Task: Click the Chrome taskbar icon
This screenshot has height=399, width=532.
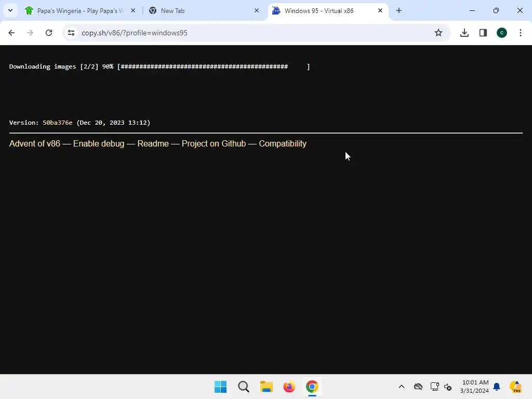Action: pyautogui.click(x=312, y=387)
